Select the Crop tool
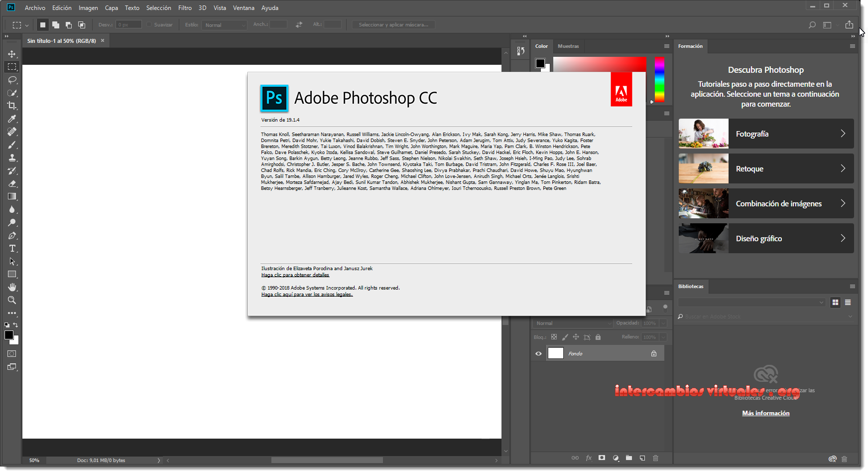 pos(12,106)
